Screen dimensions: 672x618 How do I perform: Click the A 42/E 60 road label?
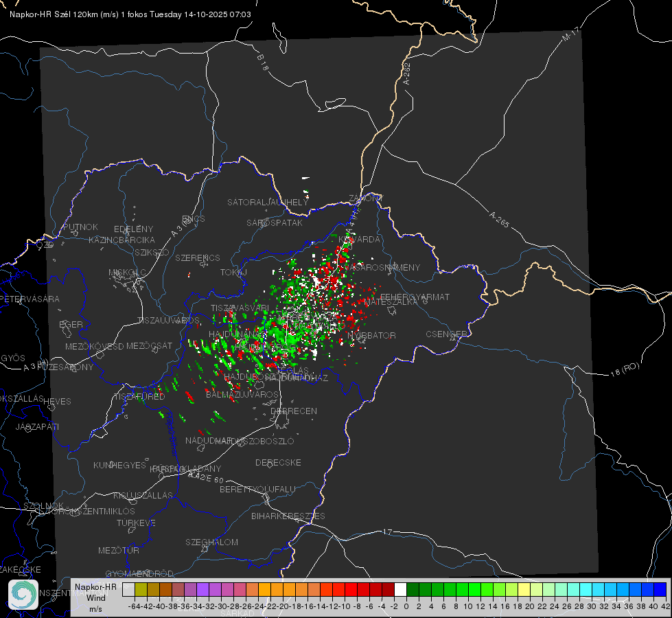(206, 477)
